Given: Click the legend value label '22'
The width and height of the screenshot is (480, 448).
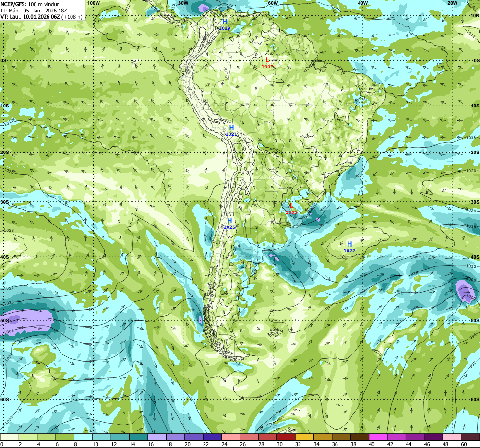Looking at the screenshot, I should pos(206,444).
